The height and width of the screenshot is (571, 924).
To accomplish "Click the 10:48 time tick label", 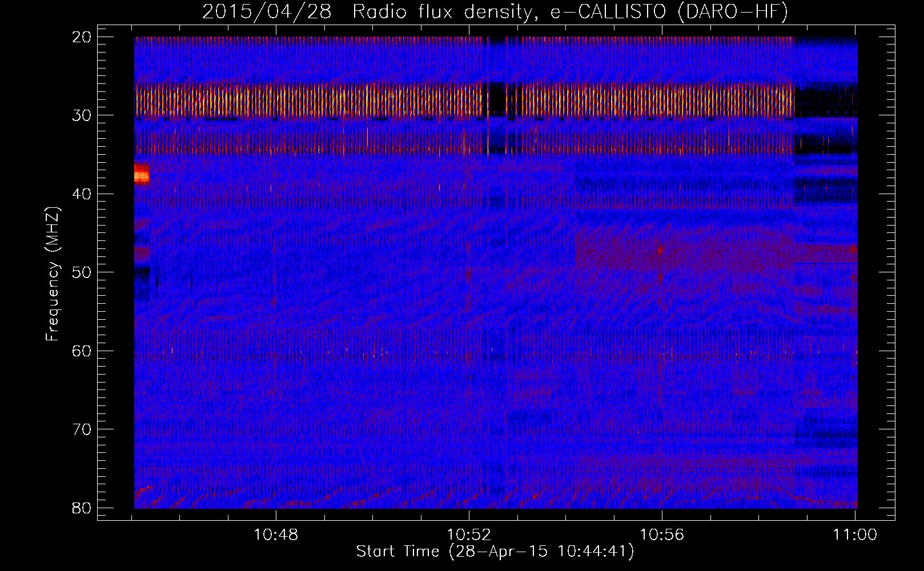I will point(276,534).
